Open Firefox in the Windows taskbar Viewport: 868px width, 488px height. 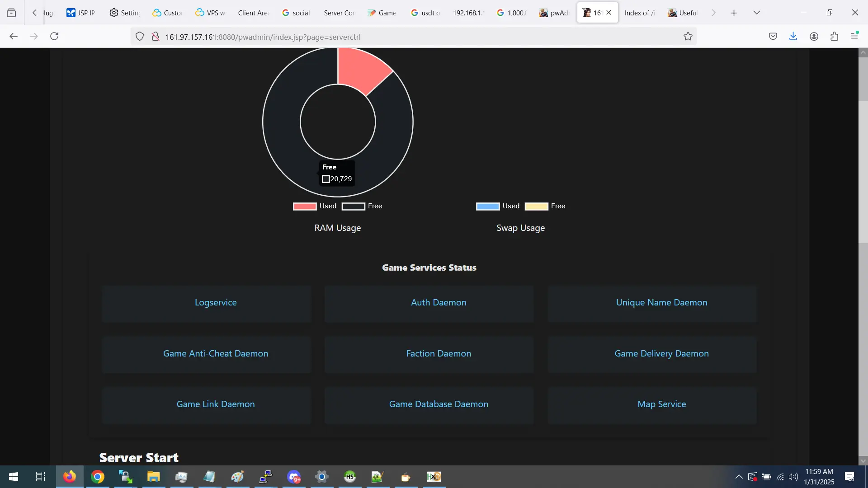click(x=70, y=477)
